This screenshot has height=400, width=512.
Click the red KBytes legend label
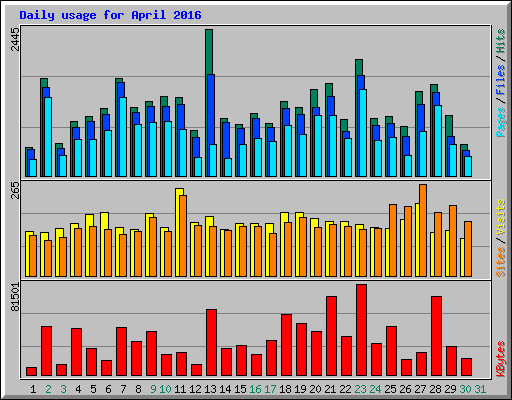(500, 359)
